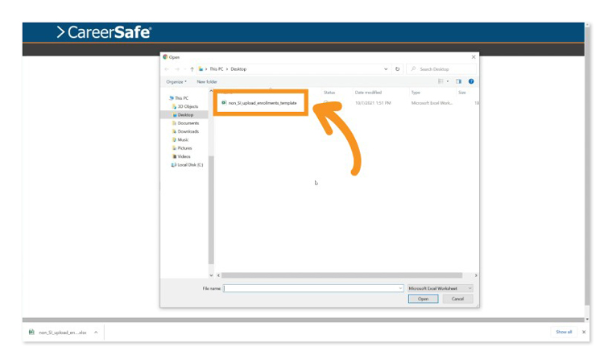Click the Cancel button in the dialog
The image size is (612, 364).
pyautogui.click(x=457, y=299)
